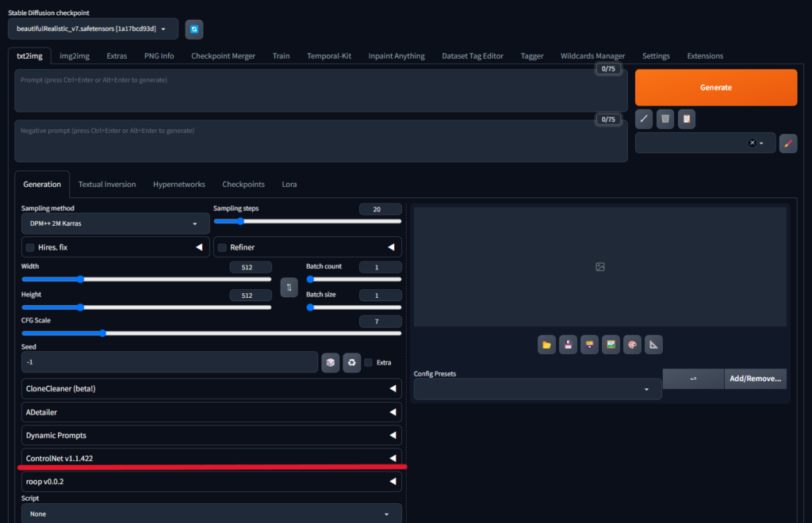Adjust the CFG Scale slider
This screenshot has height=523, width=812.
(x=211, y=333)
